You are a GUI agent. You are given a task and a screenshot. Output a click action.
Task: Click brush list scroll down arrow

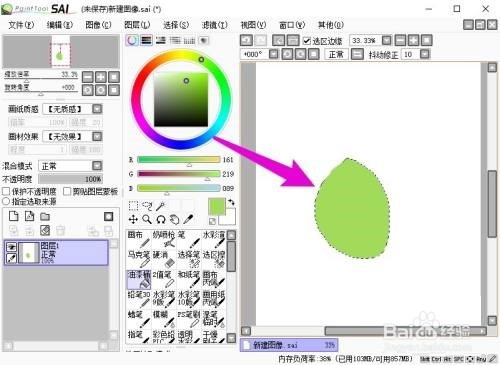point(231,338)
